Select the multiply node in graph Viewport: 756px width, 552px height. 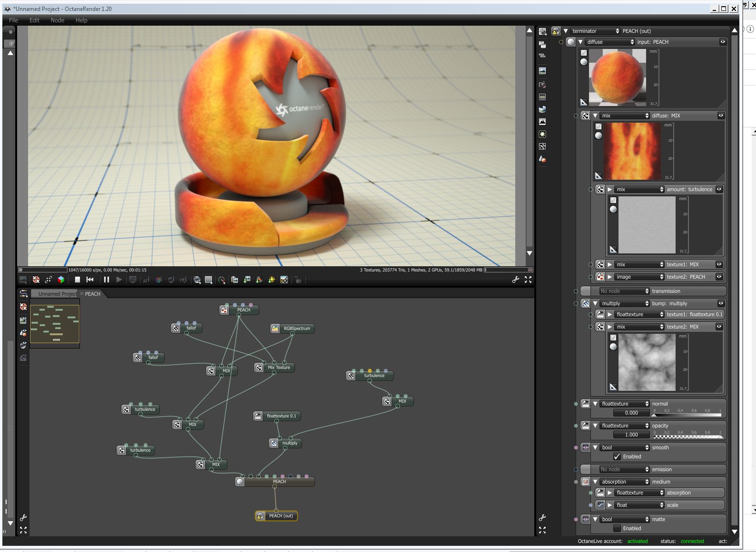pyautogui.click(x=285, y=443)
